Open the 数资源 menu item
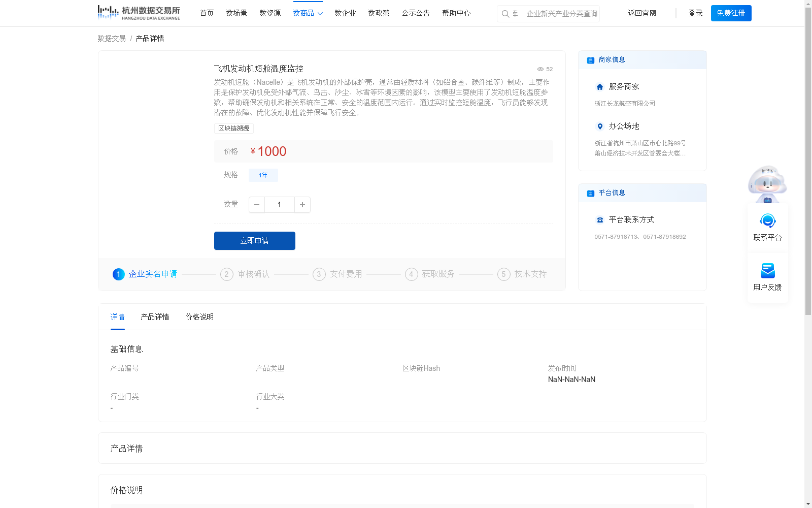The width and height of the screenshot is (812, 508). [270, 13]
